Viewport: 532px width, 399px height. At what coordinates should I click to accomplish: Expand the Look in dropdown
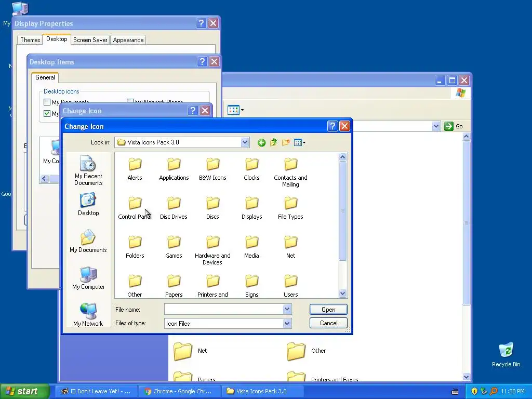click(x=245, y=142)
